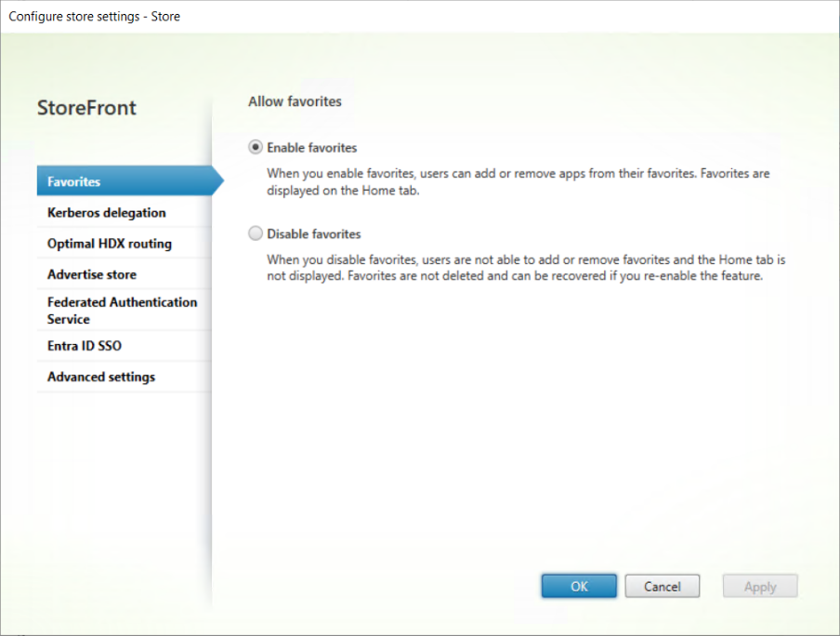The height and width of the screenshot is (636, 840).
Task: Cancel the store settings dialog
Action: (x=663, y=586)
